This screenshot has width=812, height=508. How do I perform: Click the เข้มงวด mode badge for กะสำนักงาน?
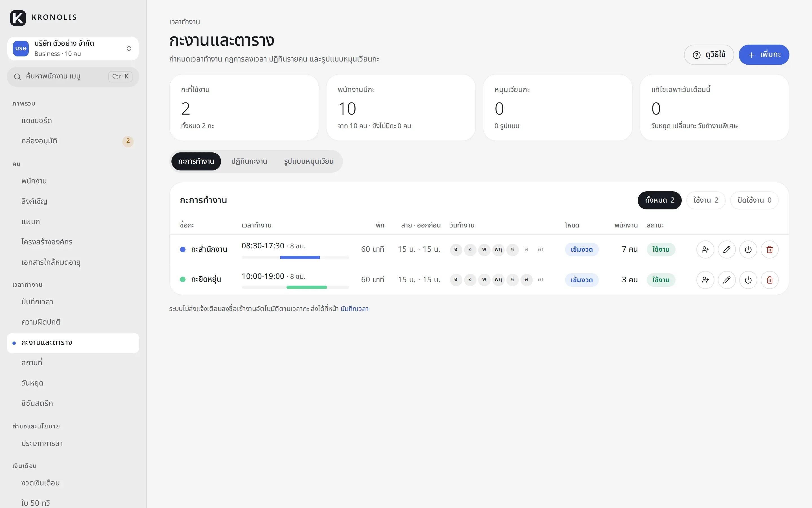click(x=581, y=250)
